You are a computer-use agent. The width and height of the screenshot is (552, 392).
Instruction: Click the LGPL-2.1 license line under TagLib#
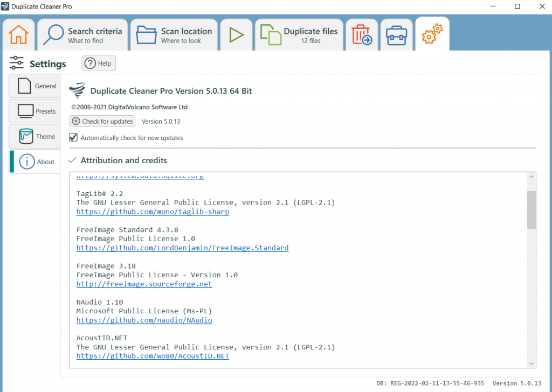click(x=205, y=202)
